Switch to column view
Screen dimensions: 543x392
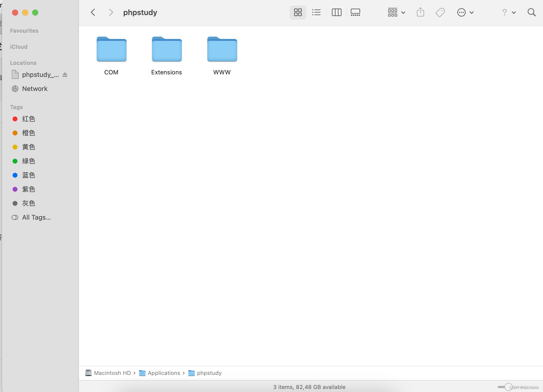point(336,12)
